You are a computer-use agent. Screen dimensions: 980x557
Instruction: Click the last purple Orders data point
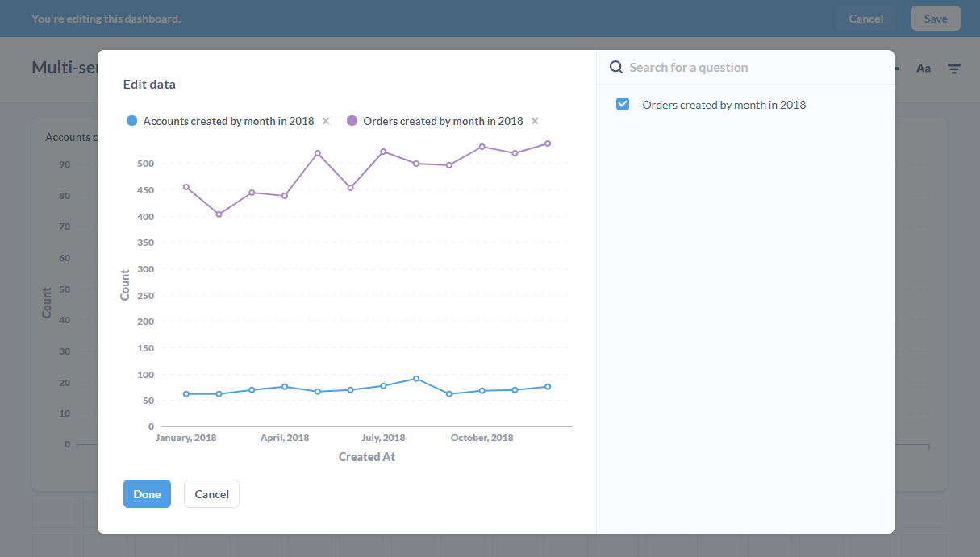[548, 143]
